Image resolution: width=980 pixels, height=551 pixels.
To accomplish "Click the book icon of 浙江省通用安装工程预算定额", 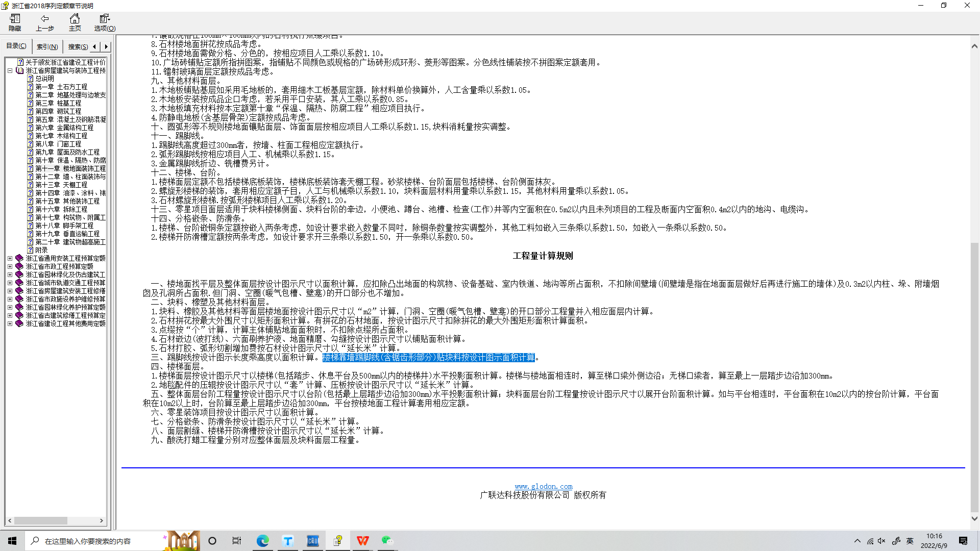I will [x=19, y=258].
